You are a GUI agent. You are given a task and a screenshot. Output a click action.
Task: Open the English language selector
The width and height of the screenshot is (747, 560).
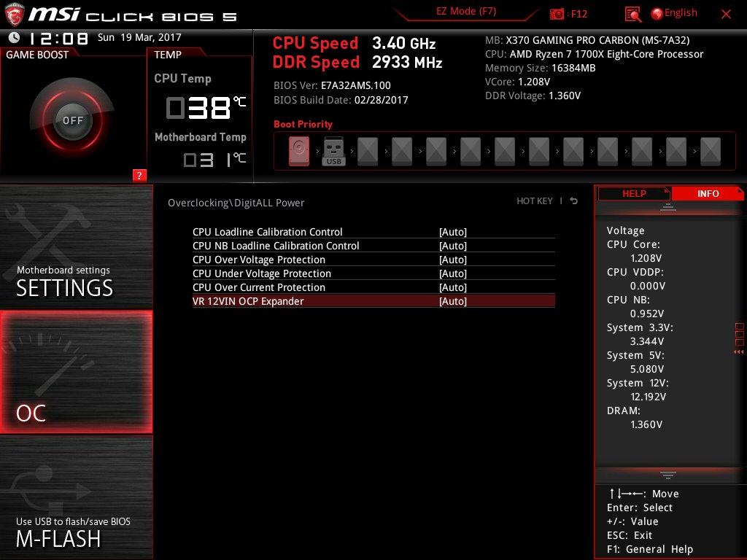(681, 13)
